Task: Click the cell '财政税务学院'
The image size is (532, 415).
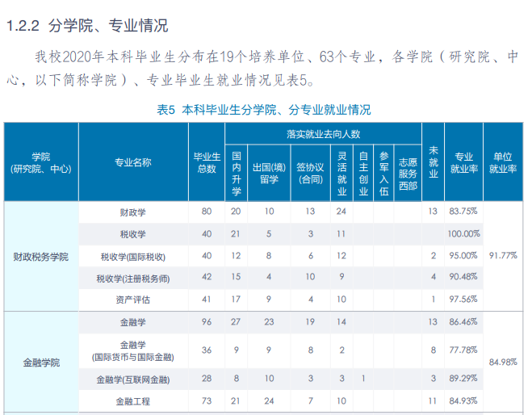Action: point(40,257)
